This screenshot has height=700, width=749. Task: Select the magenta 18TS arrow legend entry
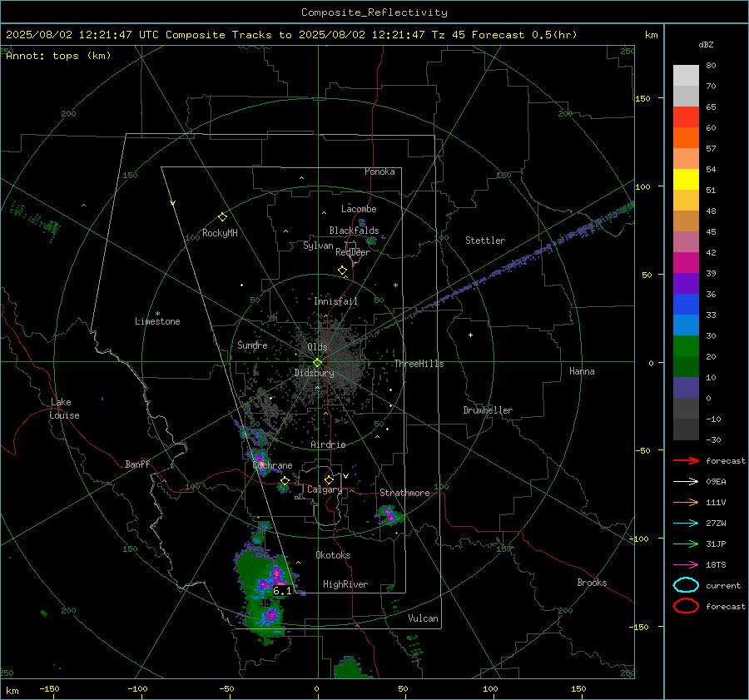(686, 565)
